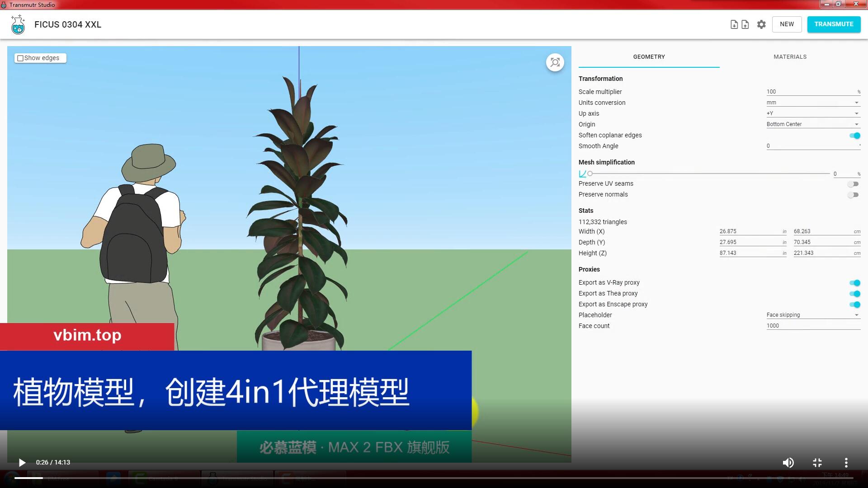868x488 pixels.
Task: Toggle the Soften coplanar edges switch
Action: coord(854,136)
